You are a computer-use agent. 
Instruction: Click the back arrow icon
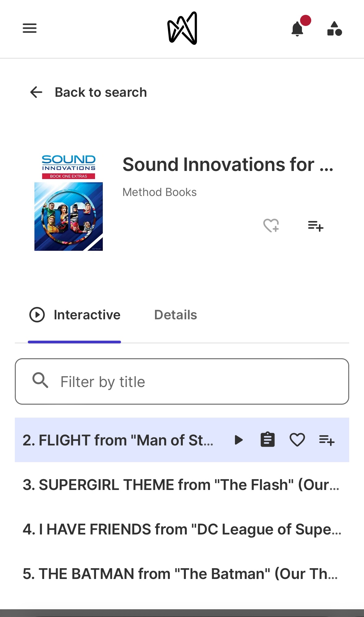pos(36,92)
